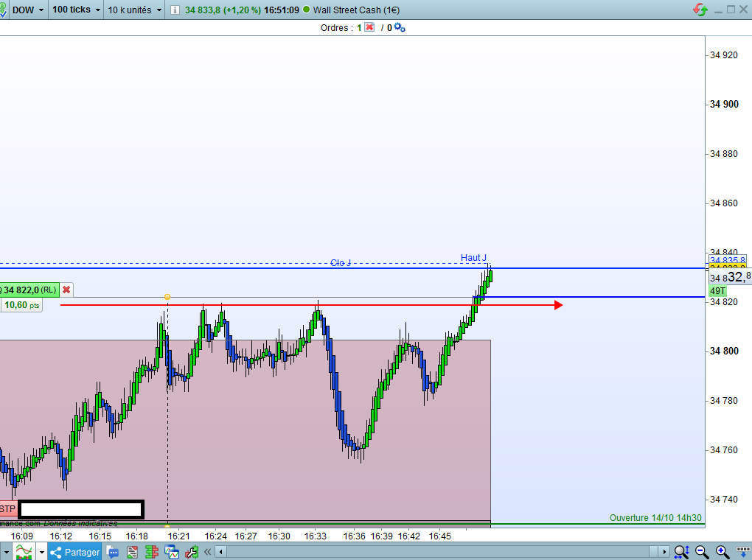Click the green-red refresh arrows icon

coord(700,10)
